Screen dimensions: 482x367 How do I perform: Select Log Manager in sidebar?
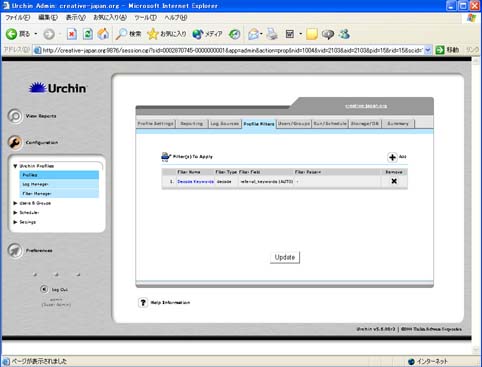(x=59, y=184)
